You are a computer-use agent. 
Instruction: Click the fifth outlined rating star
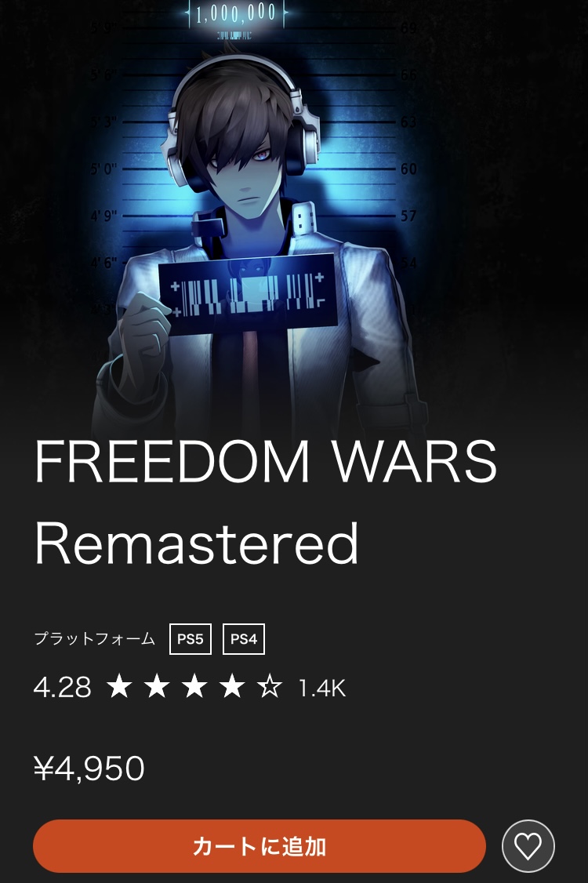coord(270,687)
